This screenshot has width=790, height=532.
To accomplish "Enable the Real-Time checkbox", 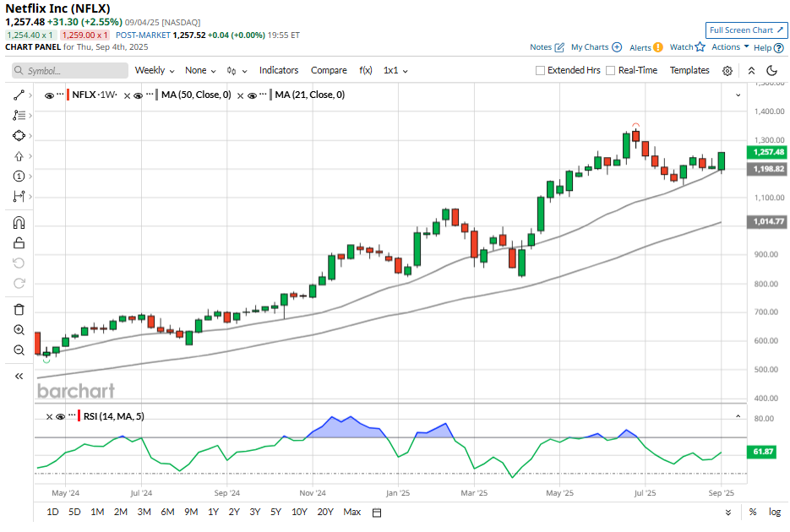I will point(610,70).
